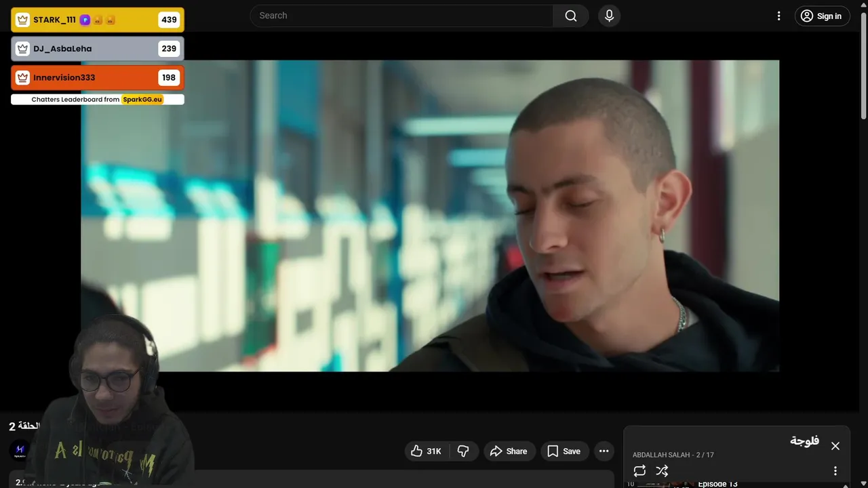This screenshot has width=868, height=488.
Task: Click the search magnifier button
Action: point(571,16)
